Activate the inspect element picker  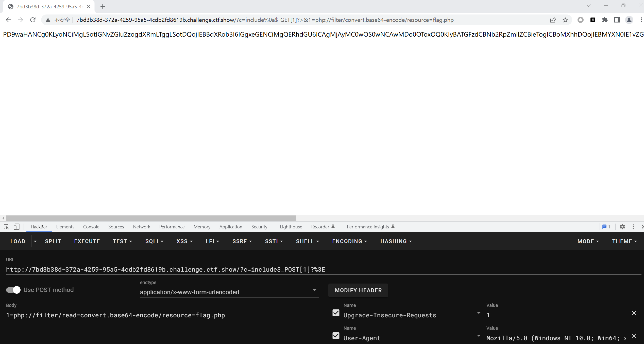pos(6,227)
